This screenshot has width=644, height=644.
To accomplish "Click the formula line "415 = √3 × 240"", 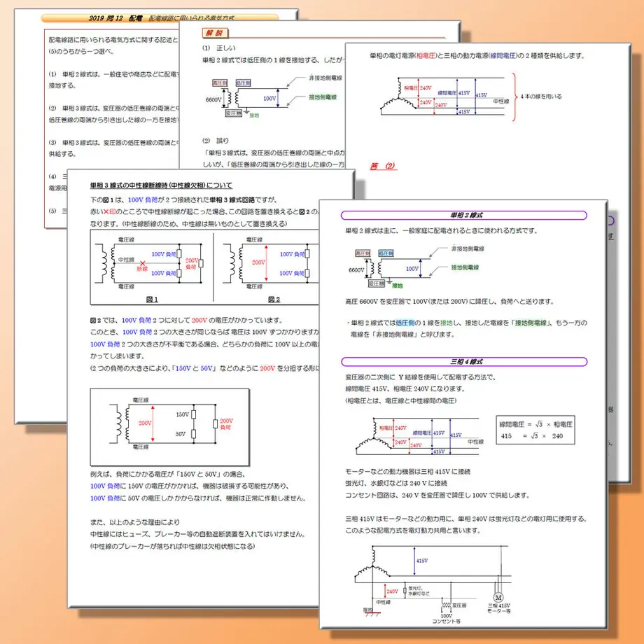I will [x=532, y=436].
